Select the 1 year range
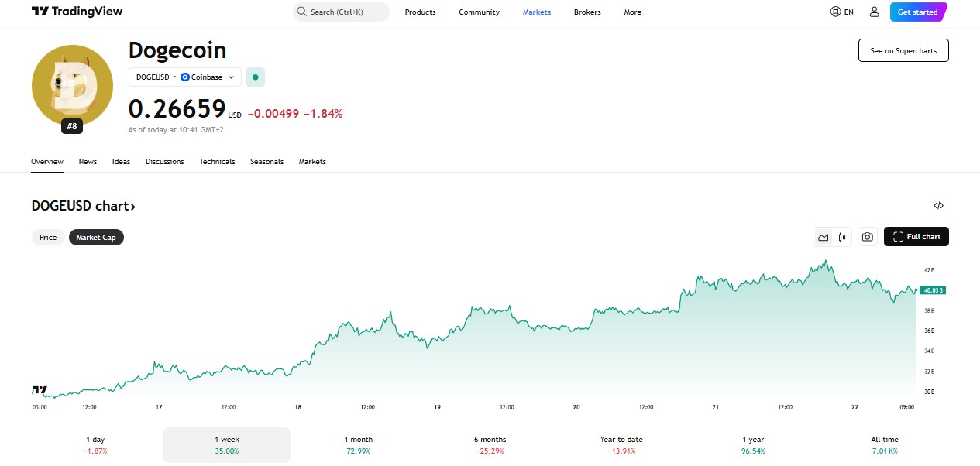The width and height of the screenshot is (980, 466). [x=753, y=444]
